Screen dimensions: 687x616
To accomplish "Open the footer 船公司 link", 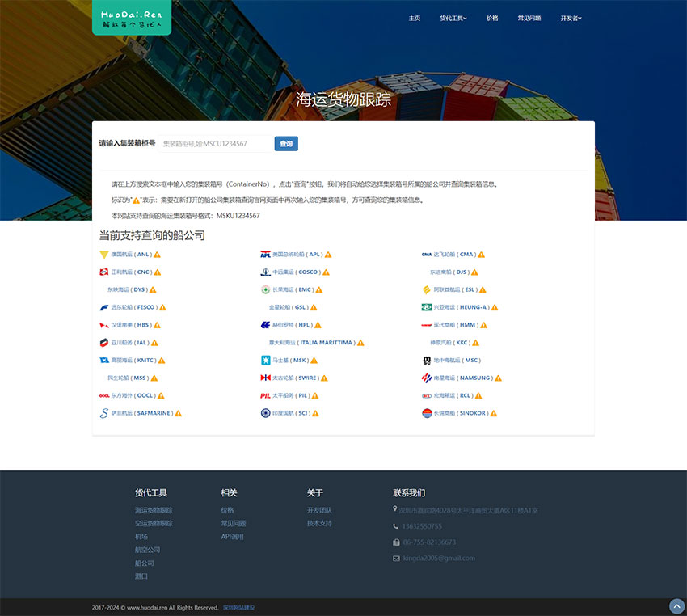I will 144,563.
